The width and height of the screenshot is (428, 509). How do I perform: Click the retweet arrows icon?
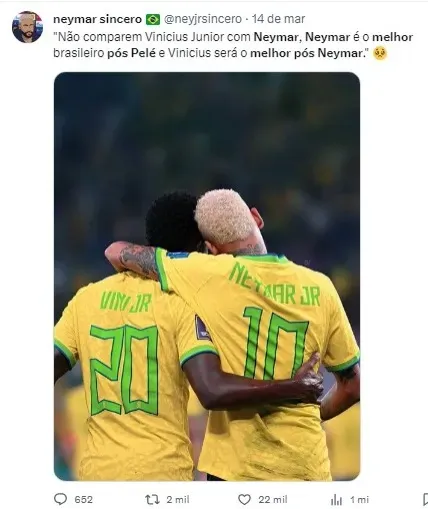[x=152, y=499]
